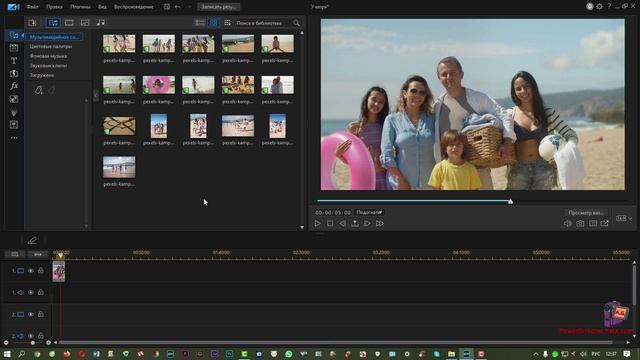This screenshot has height=360, width=640.
Task: Click the save project icon in top bar
Action: coord(167,7)
